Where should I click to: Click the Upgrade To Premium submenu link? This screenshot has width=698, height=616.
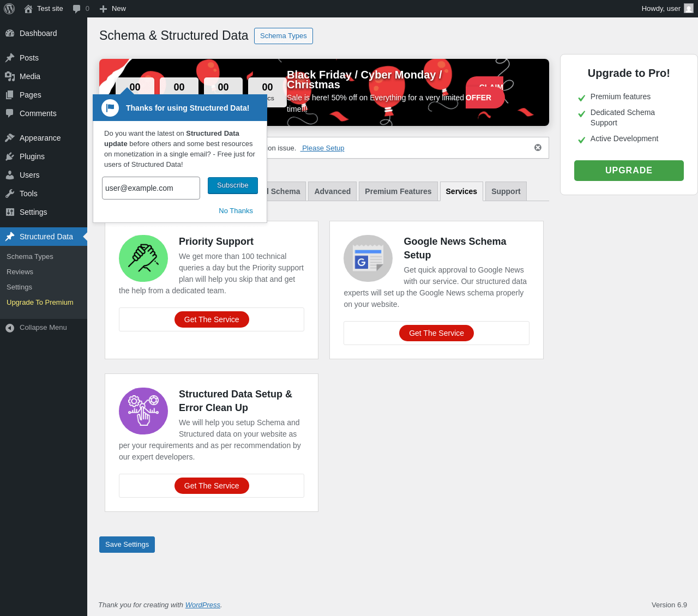click(40, 303)
